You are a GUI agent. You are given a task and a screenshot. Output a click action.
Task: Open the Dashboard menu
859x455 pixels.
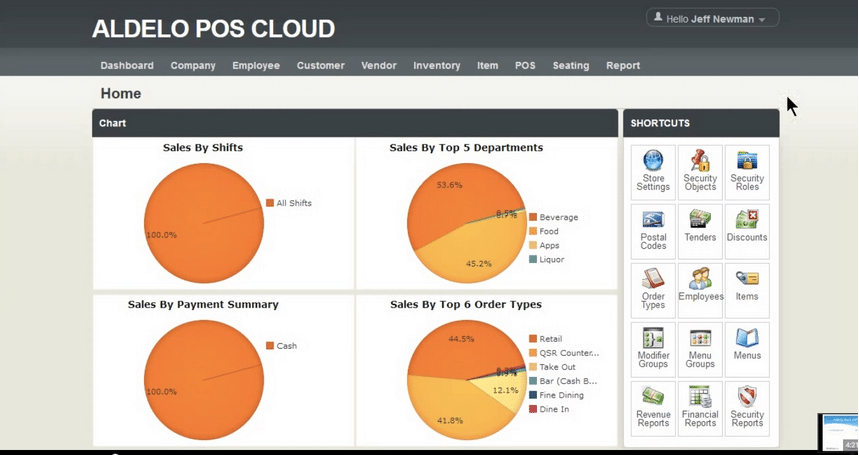(x=127, y=65)
